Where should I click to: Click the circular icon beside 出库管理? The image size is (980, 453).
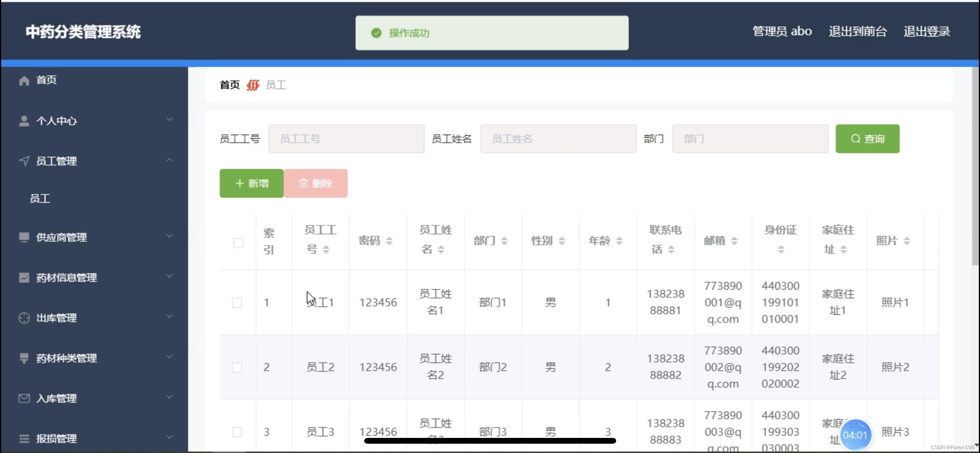tap(24, 318)
